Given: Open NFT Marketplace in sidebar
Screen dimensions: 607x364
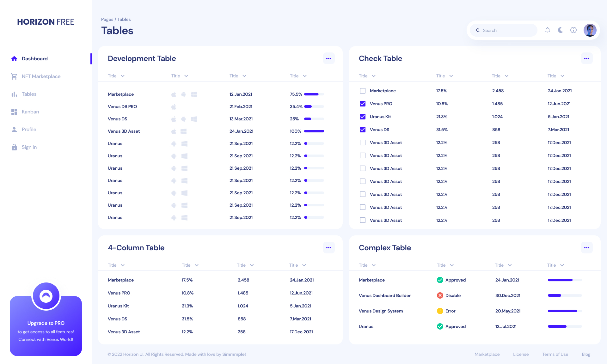Looking at the screenshot, I should (x=41, y=76).
